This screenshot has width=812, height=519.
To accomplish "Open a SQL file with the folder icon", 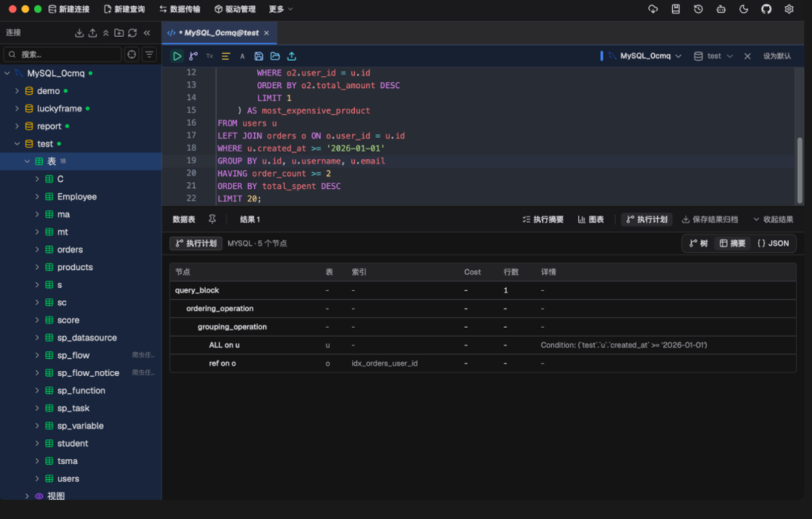I will click(275, 56).
